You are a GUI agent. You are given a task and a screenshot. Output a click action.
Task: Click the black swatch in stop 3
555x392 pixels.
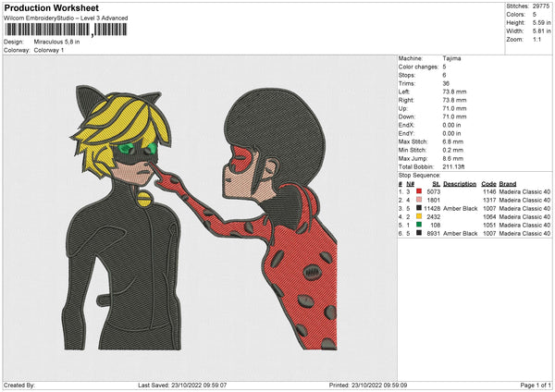[419, 208]
